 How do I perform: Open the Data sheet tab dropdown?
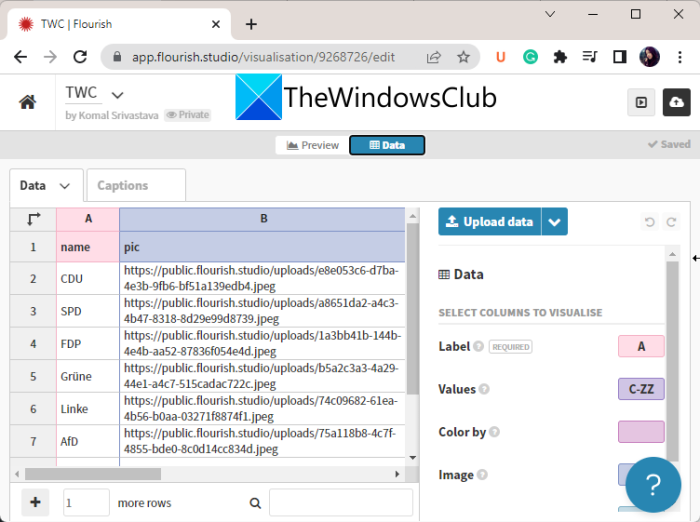(x=65, y=186)
